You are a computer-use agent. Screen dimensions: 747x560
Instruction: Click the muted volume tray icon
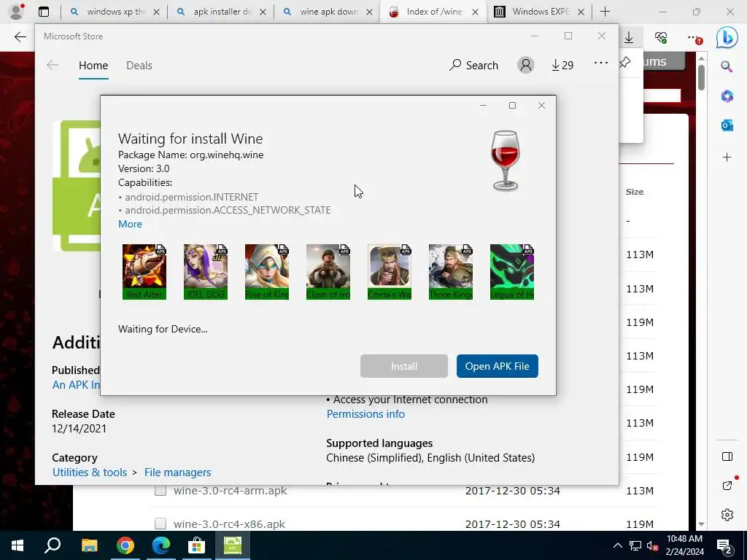click(653, 545)
